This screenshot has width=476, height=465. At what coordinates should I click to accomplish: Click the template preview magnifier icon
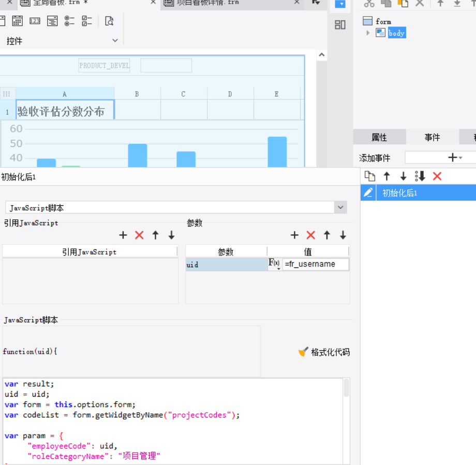pyautogui.click(x=109, y=21)
